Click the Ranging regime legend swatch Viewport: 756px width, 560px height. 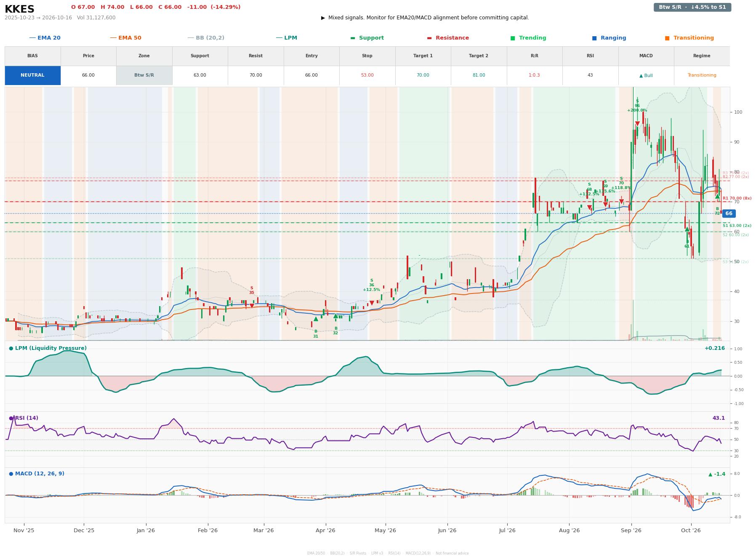(x=594, y=38)
